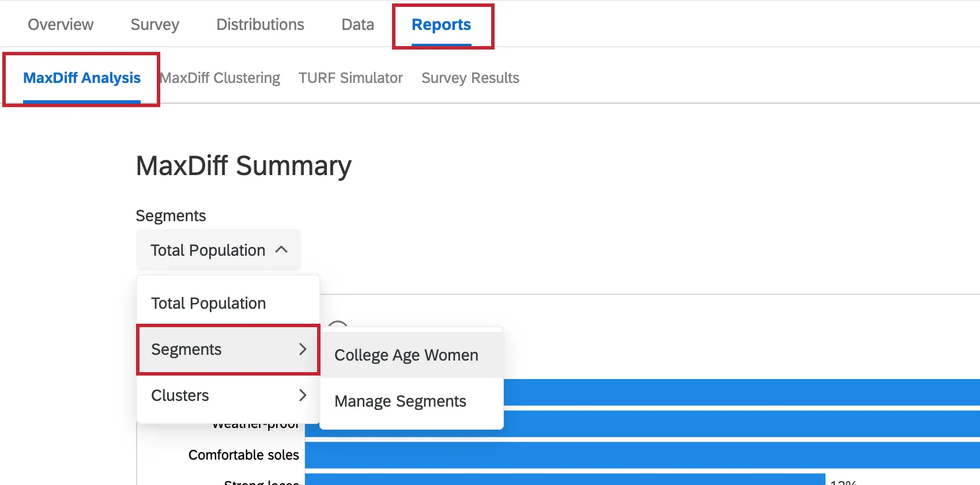The image size is (980, 485).
Task: Click the chevron arrow beside Segments
Action: pyautogui.click(x=303, y=349)
